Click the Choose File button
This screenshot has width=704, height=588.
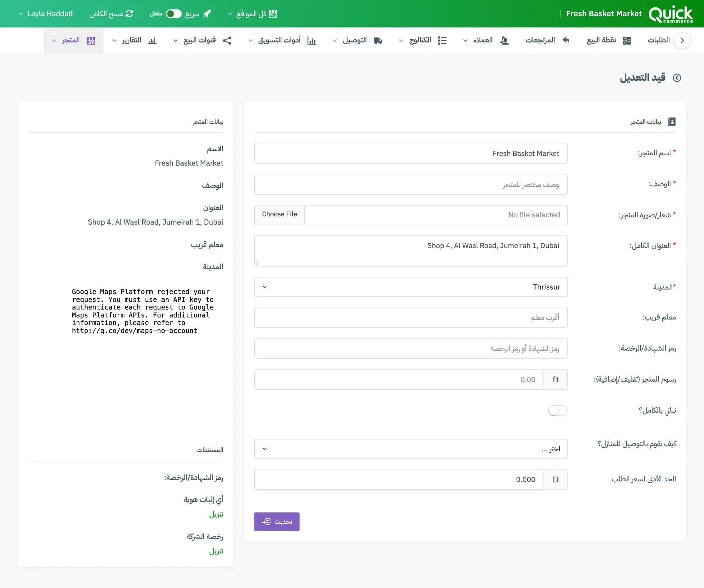(280, 215)
